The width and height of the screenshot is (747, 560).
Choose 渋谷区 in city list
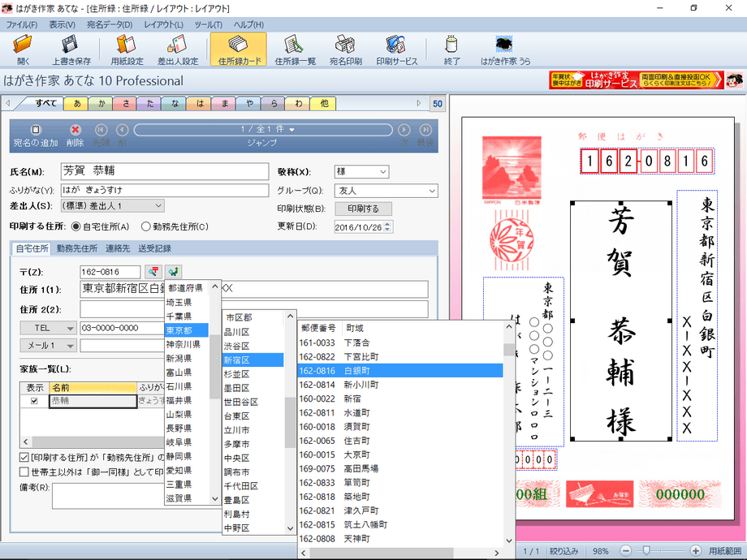pos(253,347)
